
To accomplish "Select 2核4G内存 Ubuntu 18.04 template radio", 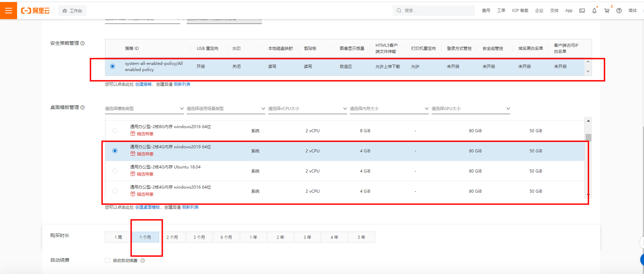I will pos(115,171).
